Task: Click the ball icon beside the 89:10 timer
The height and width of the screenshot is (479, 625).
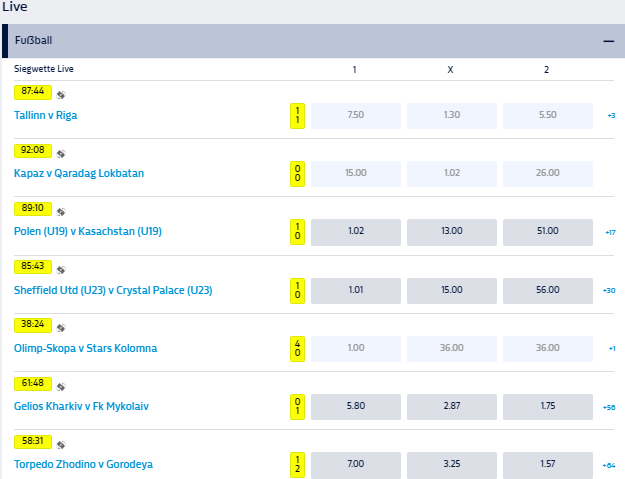Action: pos(61,212)
